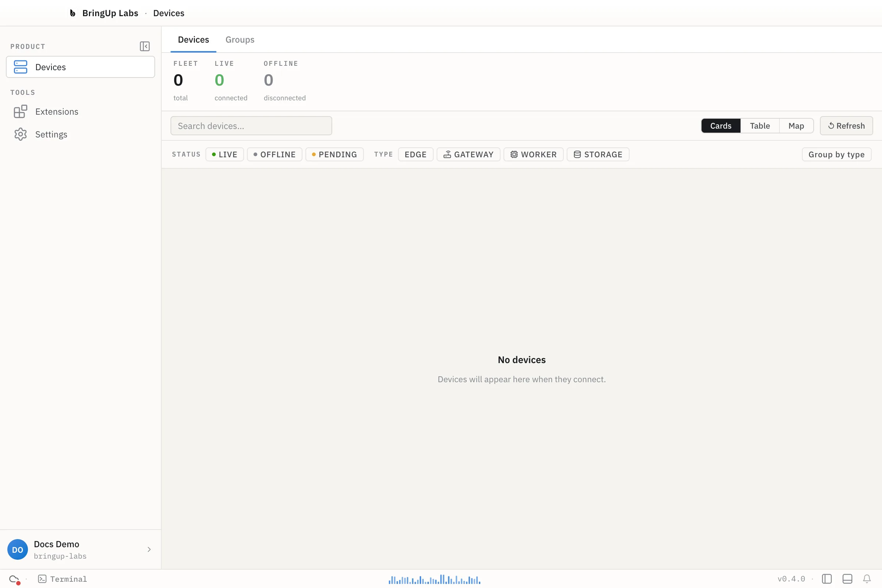Image resolution: width=882 pixels, height=588 pixels.
Task: Toggle the OFFLINE status filter
Action: coord(275,154)
